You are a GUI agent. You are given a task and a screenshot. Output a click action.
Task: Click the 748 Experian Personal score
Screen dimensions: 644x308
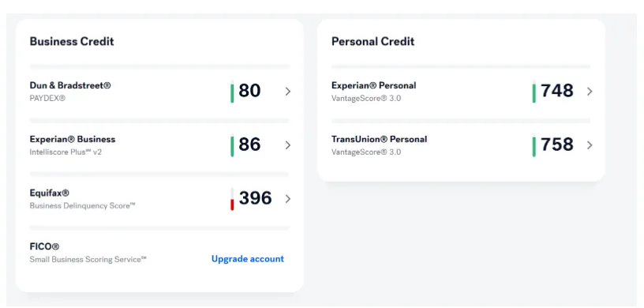[557, 91]
